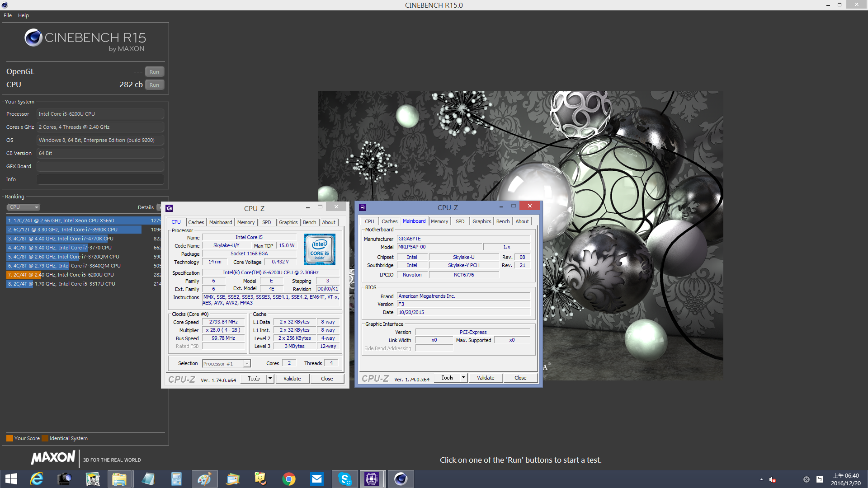This screenshot has width=868, height=488.
Task: Click the Info input field
Action: click(x=100, y=179)
